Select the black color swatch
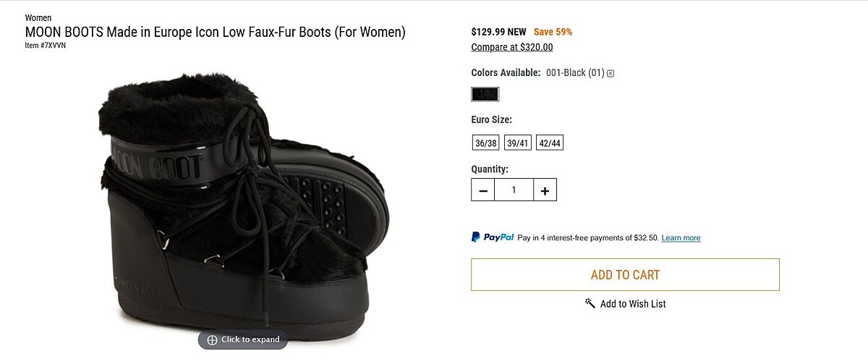This screenshot has height=364, width=868. 485,94
